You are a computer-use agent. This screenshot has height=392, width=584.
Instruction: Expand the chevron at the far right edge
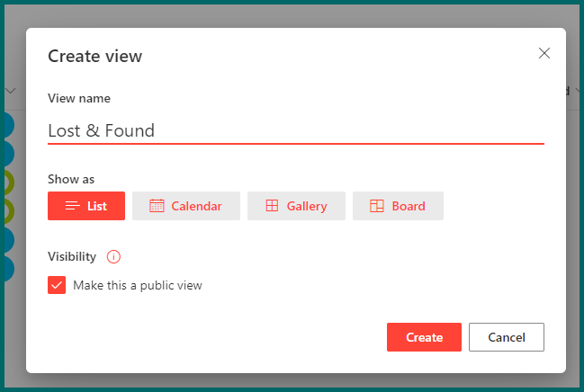click(579, 91)
